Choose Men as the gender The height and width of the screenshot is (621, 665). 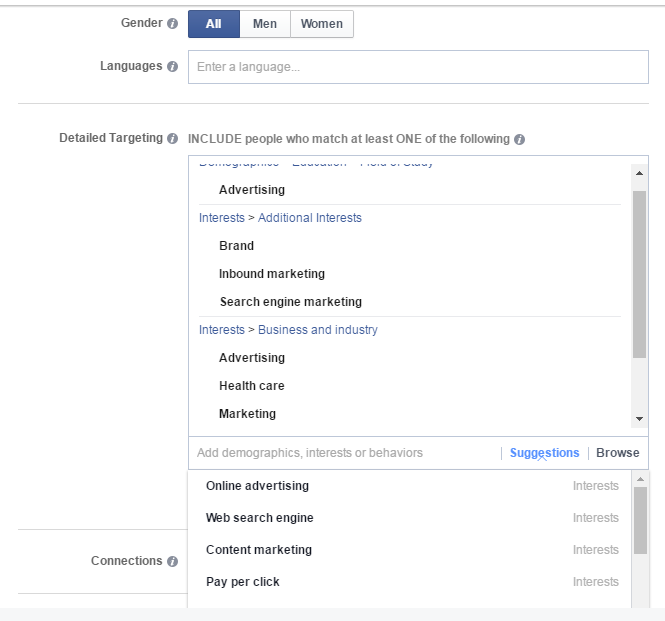[265, 24]
